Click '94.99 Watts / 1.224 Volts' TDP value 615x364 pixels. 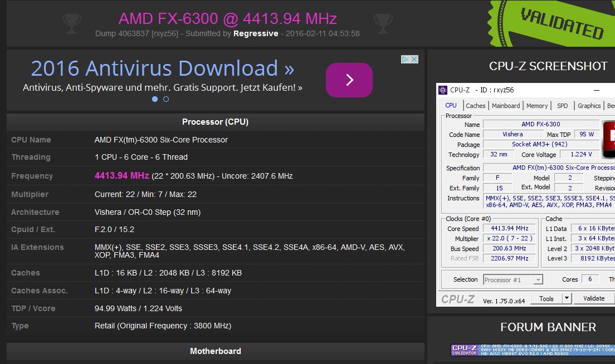point(139,308)
